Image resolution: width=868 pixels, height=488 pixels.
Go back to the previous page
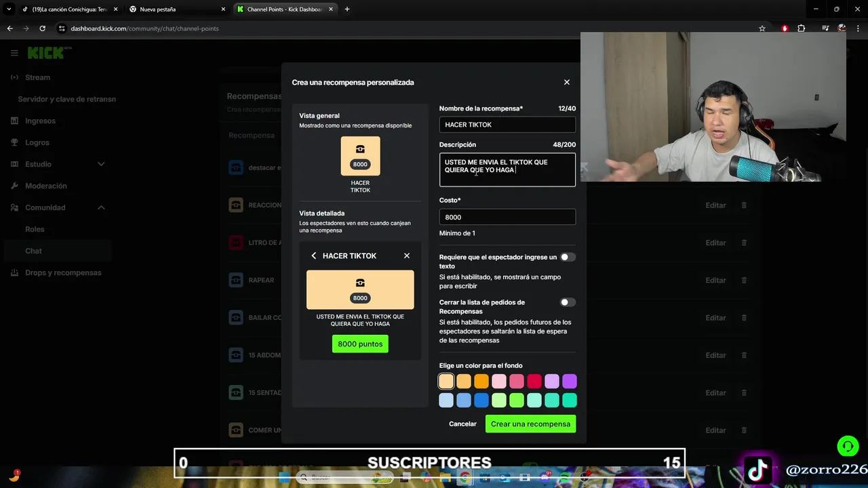click(9, 28)
